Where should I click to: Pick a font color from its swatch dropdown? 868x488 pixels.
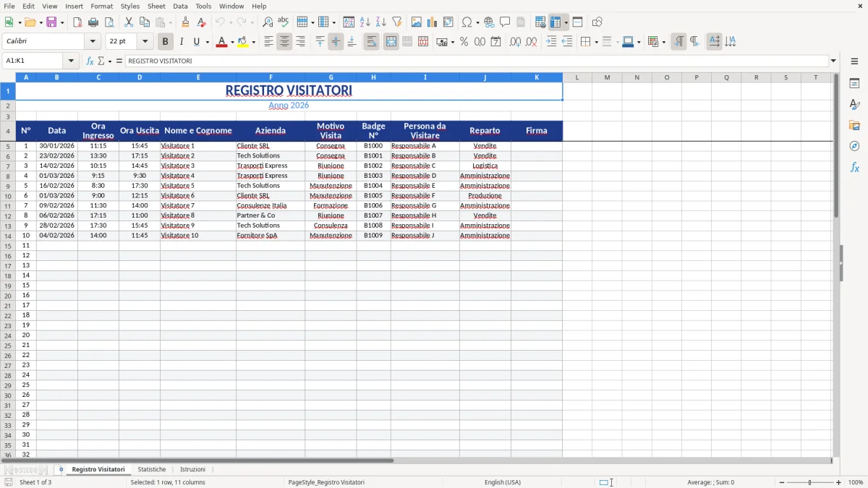231,41
